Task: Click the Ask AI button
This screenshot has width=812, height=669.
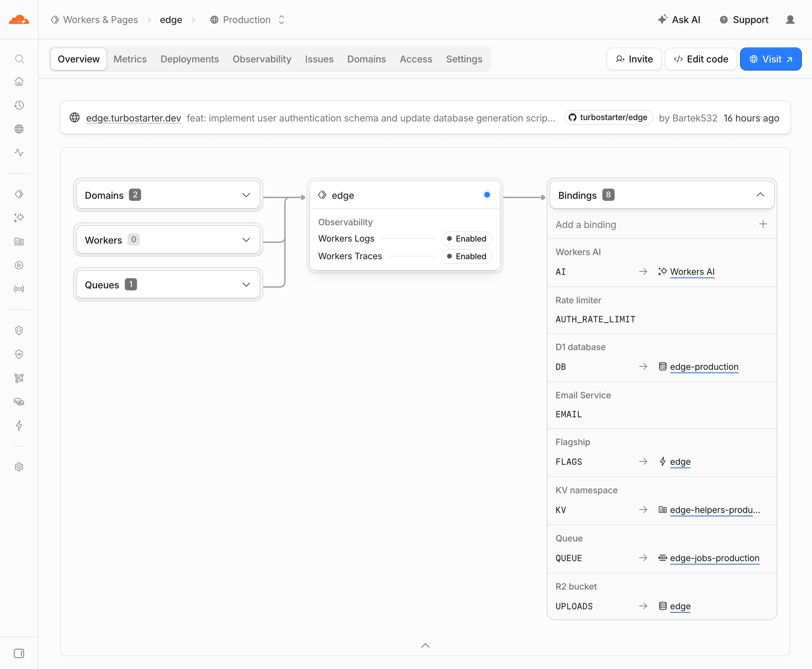Action: (x=679, y=20)
